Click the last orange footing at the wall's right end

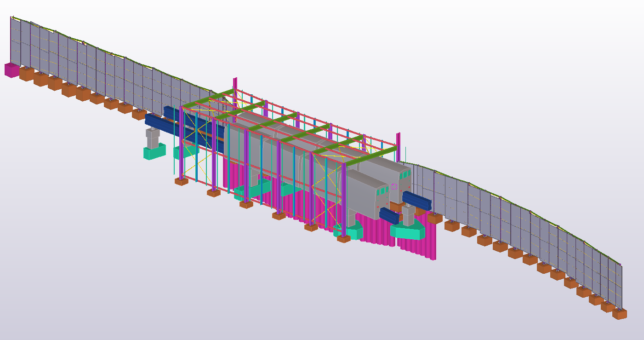click(619, 314)
